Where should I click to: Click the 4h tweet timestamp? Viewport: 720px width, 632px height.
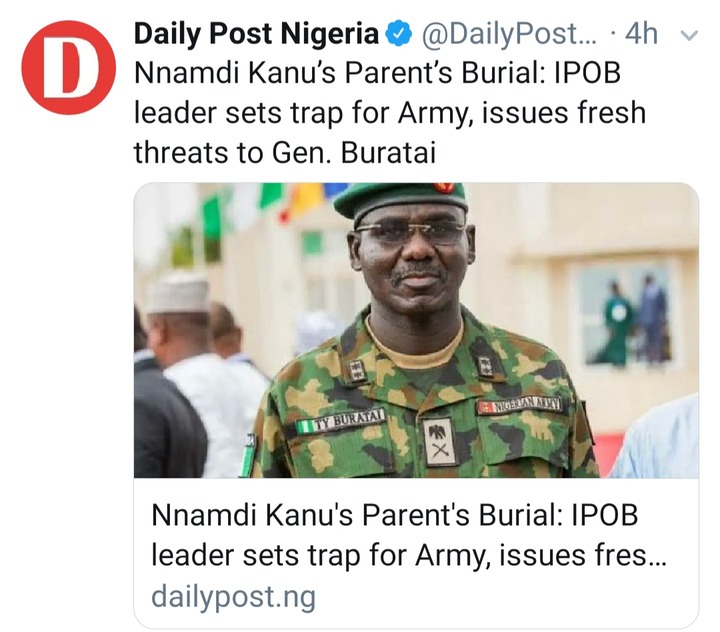(641, 34)
